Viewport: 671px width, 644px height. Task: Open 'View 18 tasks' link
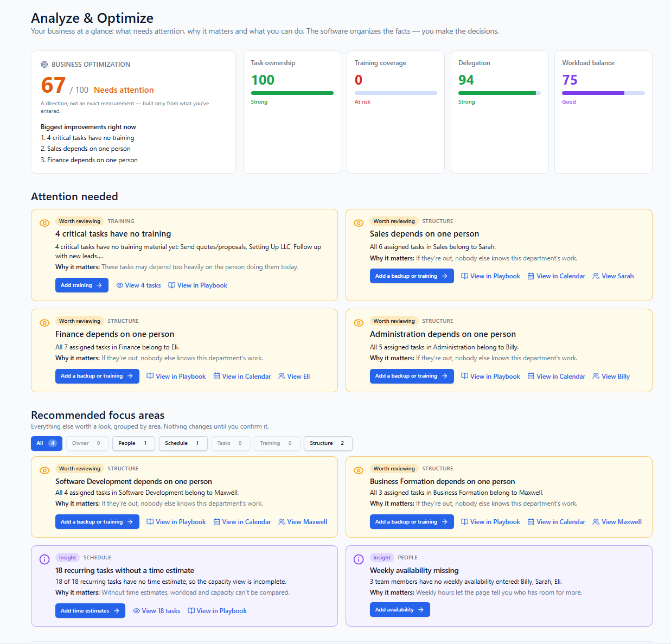[x=157, y=611]
